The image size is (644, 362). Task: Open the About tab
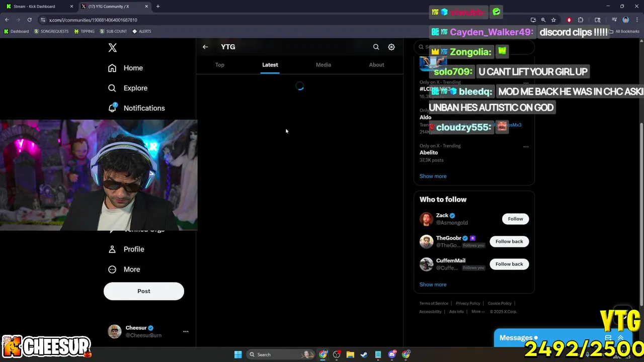[x=376, y=65]
